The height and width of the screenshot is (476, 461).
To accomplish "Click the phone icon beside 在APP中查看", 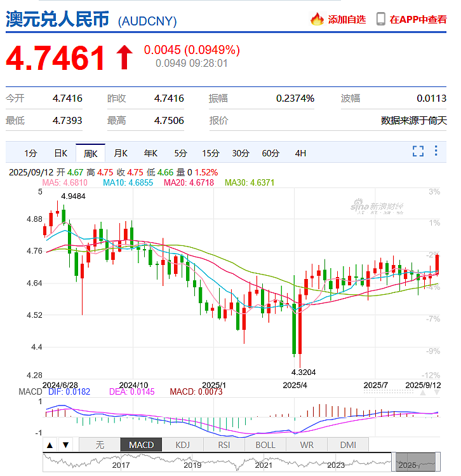I will pos(380,19).
